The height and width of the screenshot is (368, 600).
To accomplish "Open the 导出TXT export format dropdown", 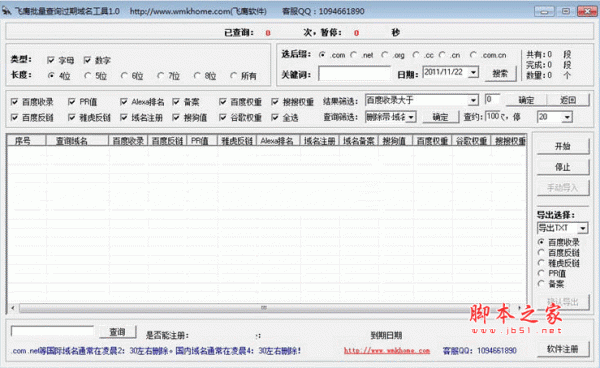I will [x=582, y=228].
